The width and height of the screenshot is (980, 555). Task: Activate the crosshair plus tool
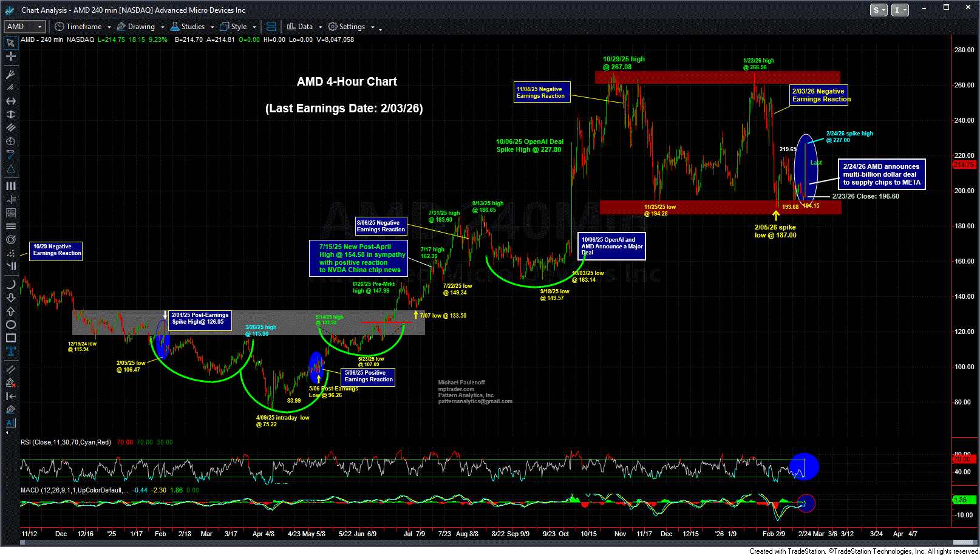point(10,56)
